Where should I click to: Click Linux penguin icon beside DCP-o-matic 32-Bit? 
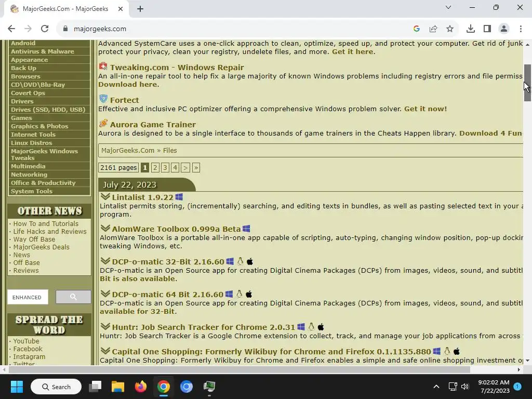(x=240, y=261)
